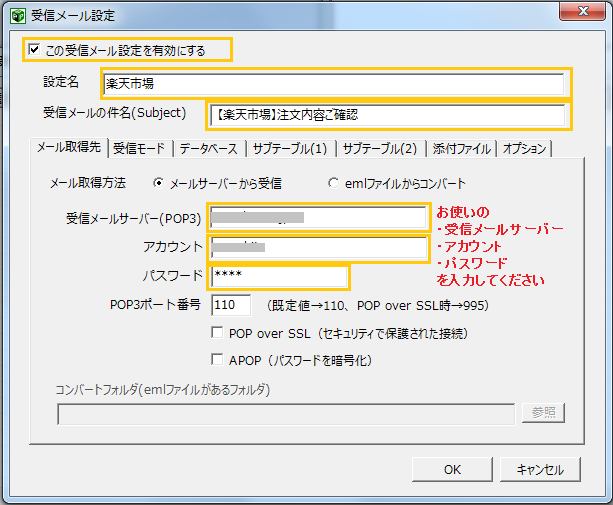The image size is (613, 505).
Task: Click the アカウント input field
Action: coord(319,247)
